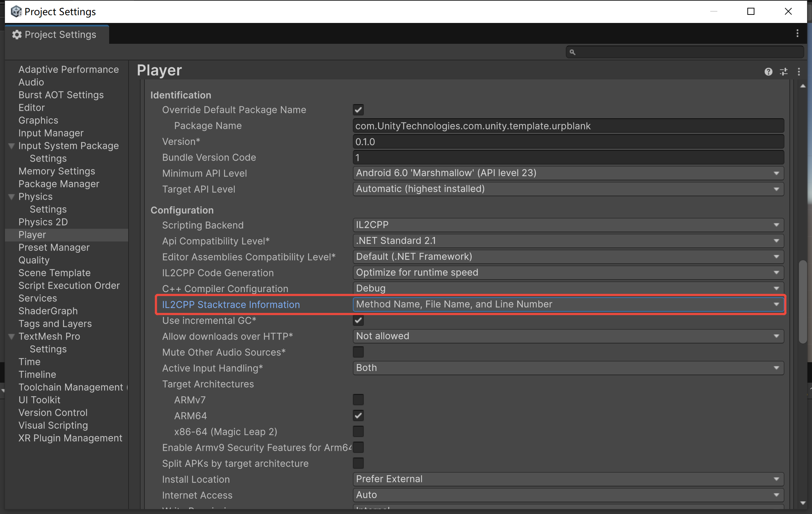
Task: Open IL2CPP Stacktrace Information dropdown
Action: pyautogui.click(x=568, y=304)
